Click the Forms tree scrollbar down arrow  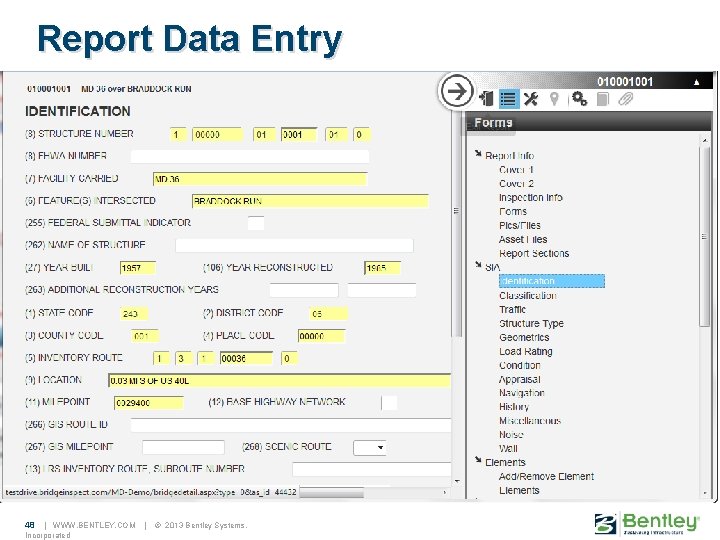pos(705,494)
